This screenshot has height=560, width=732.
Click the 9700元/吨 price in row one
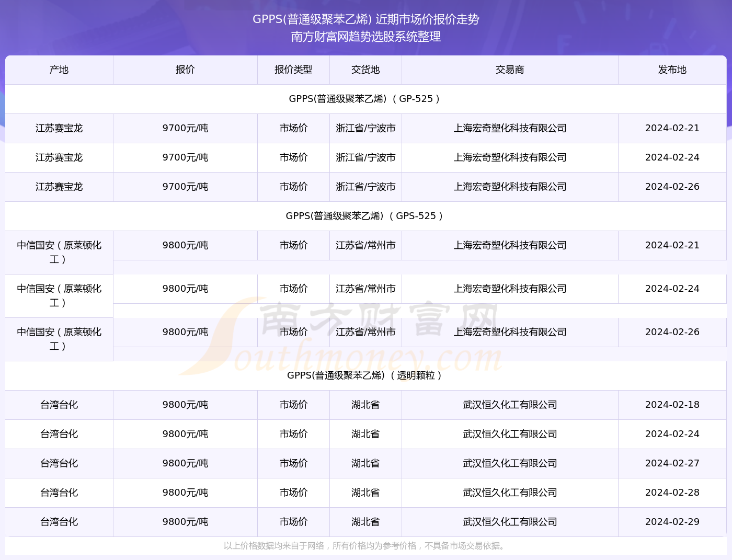pos(185,128)
